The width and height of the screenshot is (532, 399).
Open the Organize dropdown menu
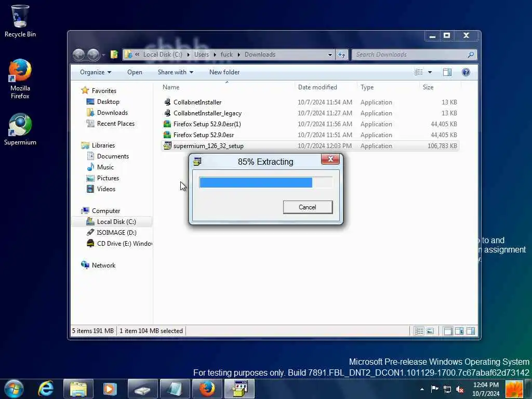point(96,72)
